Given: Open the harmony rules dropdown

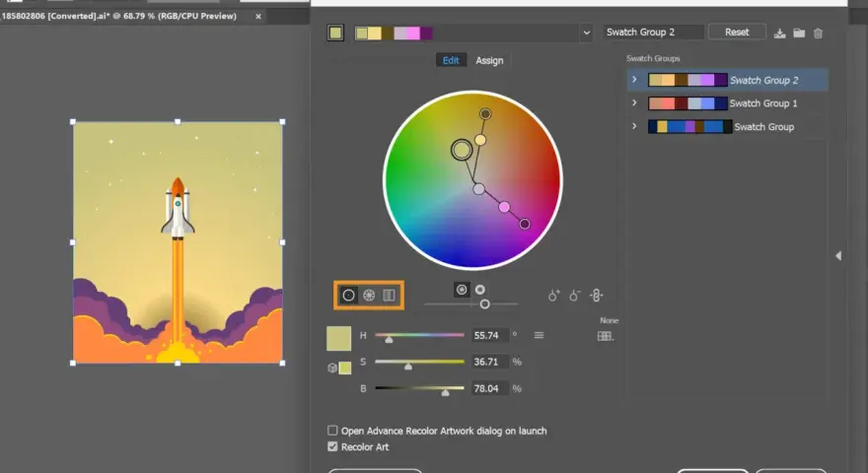Looking at the screenshot, I should click(586, 34).
